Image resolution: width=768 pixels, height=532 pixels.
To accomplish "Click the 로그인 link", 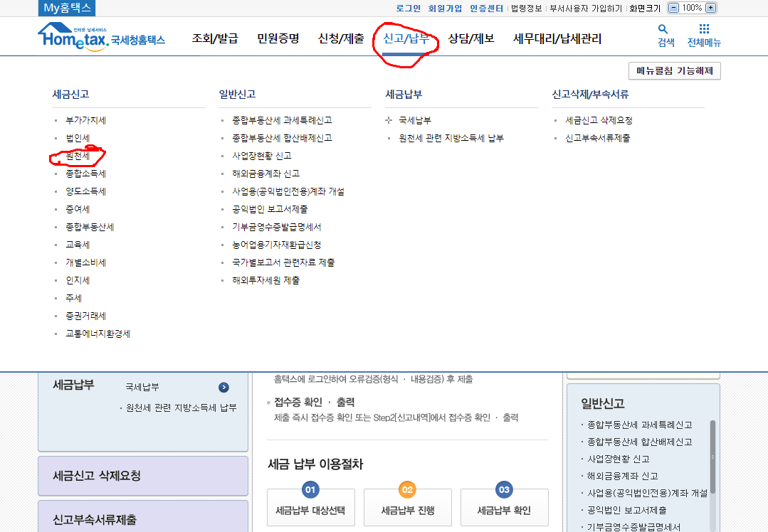I will (408, 9).
